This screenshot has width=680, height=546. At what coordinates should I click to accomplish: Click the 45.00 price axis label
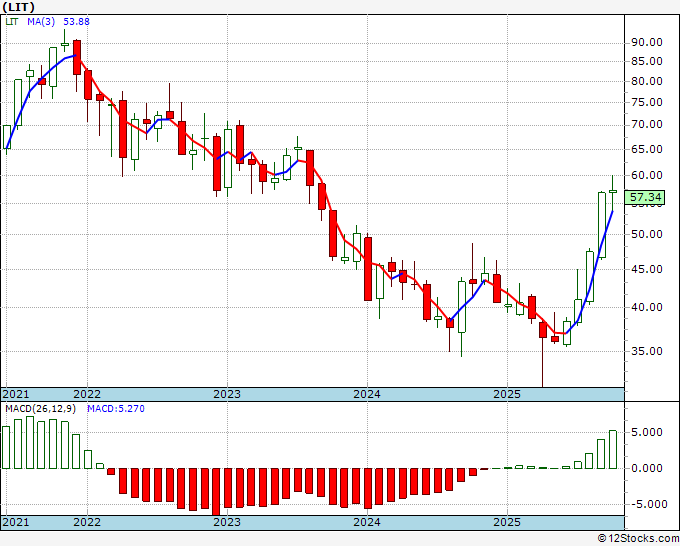[x=647, y=269]
